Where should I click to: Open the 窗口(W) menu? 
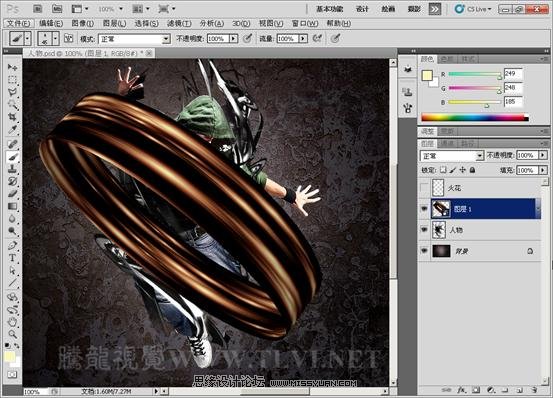pos(305,23)
